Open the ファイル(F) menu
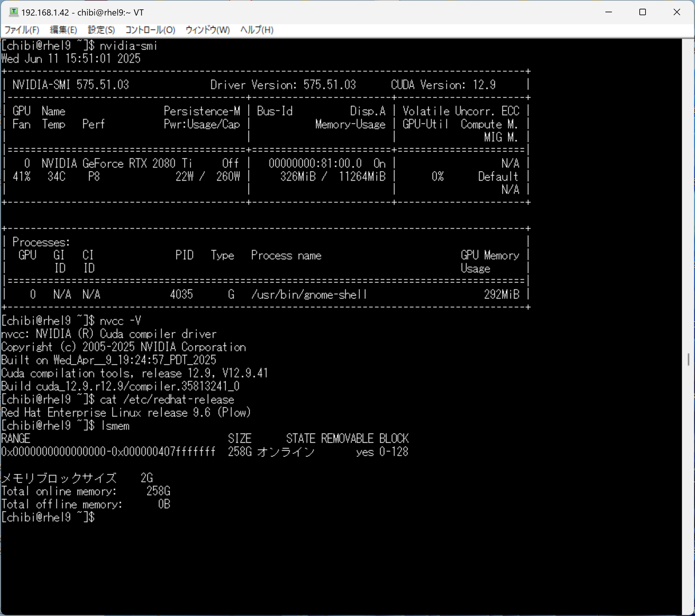The height and width of the screenshot is (616, 695). [x=21, y=30]
